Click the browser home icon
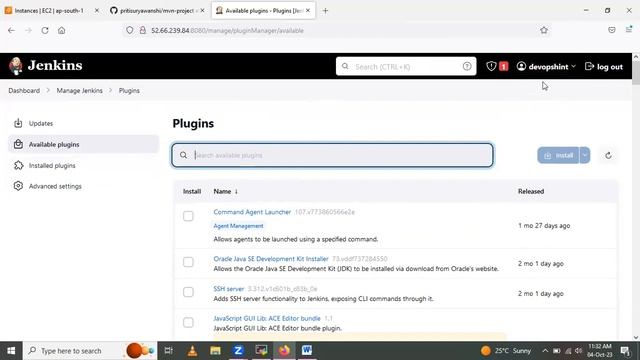Screen dimensions: 640x360 pyautogui.click(x=62, y=30)
